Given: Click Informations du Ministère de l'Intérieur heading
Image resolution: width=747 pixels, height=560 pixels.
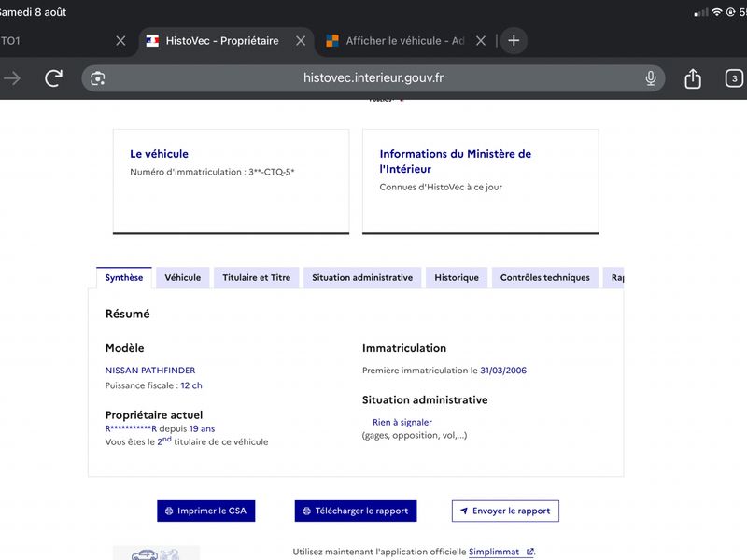Looking at the screenshot, I should coord(456,161).
